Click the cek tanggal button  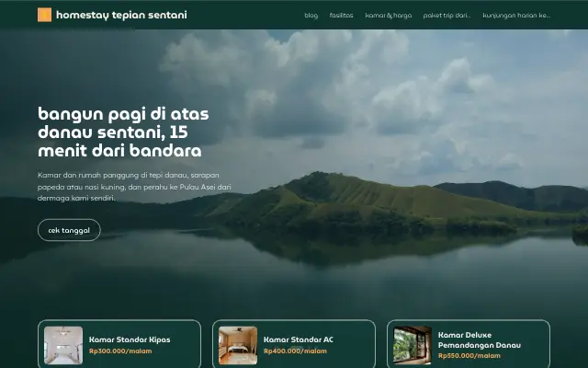[69, 230]
